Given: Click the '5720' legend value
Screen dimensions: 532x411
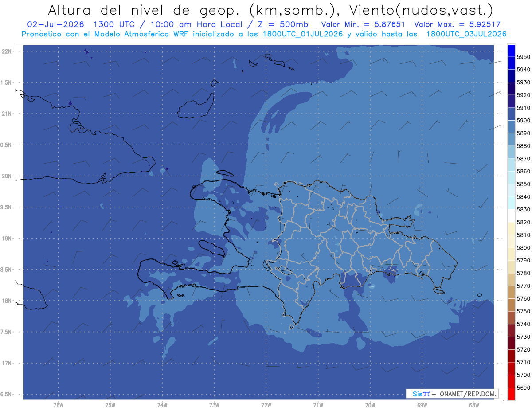Looking at the screenshot, I should coord(523,349).
